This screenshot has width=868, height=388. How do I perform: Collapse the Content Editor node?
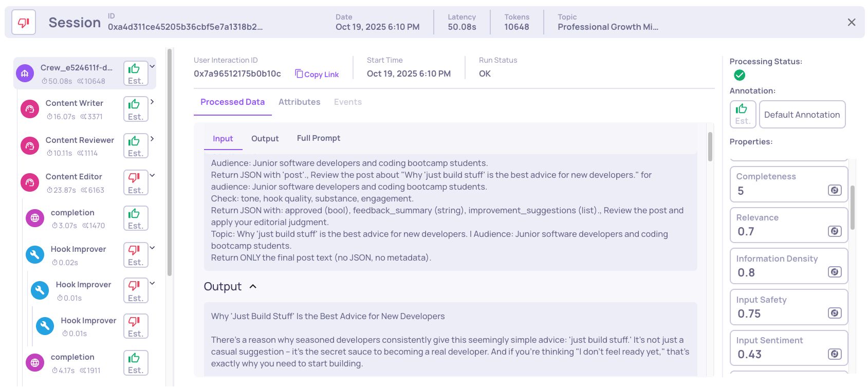click(x=152, y=175)
